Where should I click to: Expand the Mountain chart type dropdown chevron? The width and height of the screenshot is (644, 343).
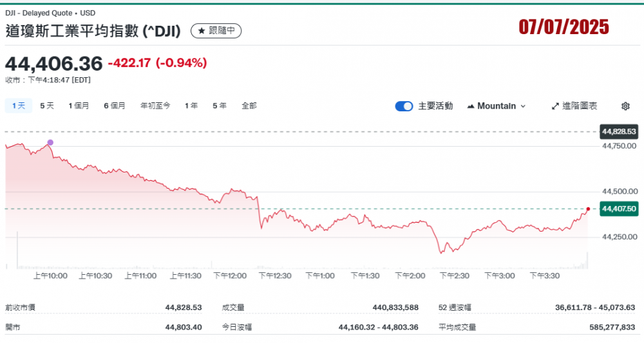pos(523,106)
